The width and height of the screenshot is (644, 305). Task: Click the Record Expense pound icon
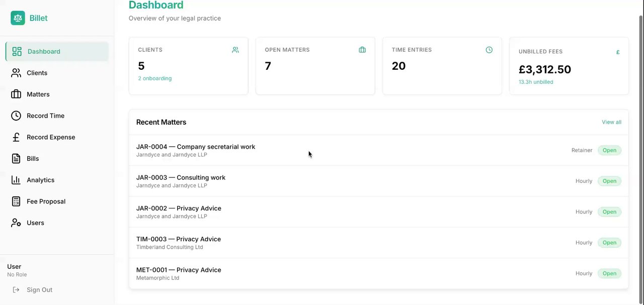coord(16,137)
